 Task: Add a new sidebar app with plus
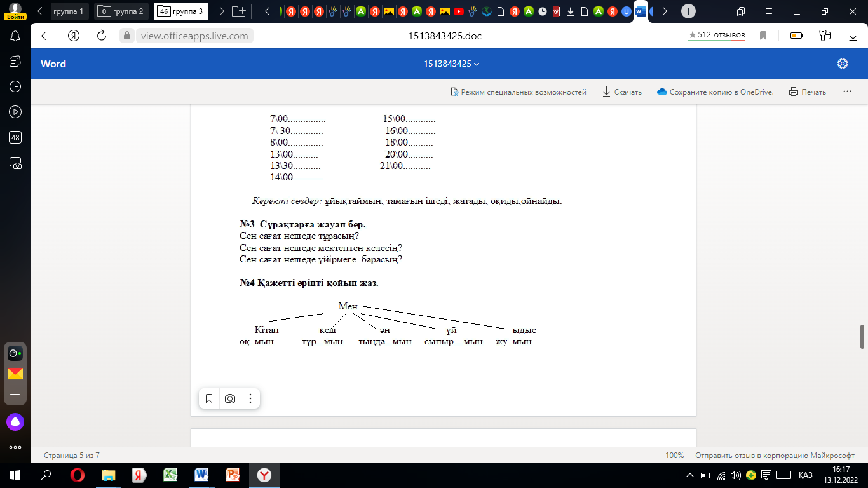[15, 395]
